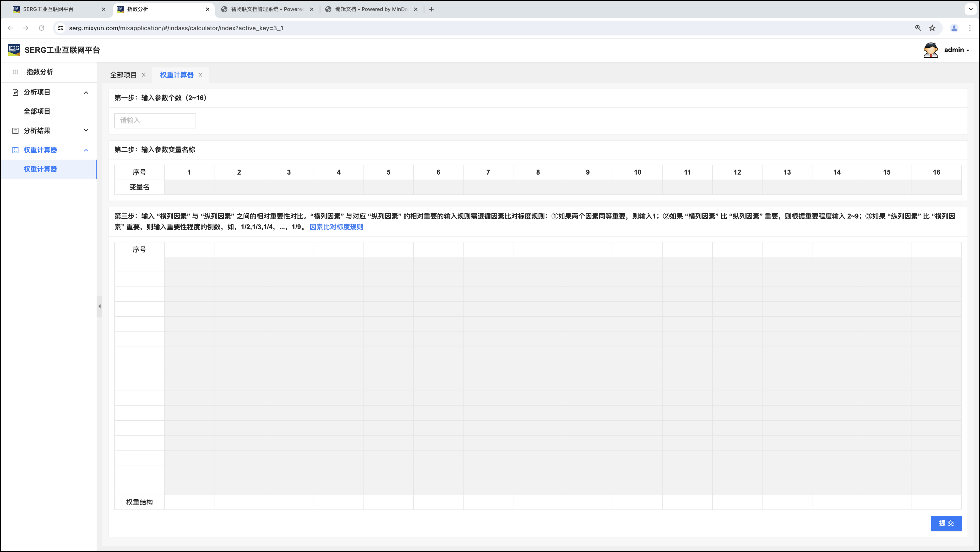This screenshot has height=552, width=980.
Task: Click the 分析结果 list icon
Action: click(x=15, y=131)
